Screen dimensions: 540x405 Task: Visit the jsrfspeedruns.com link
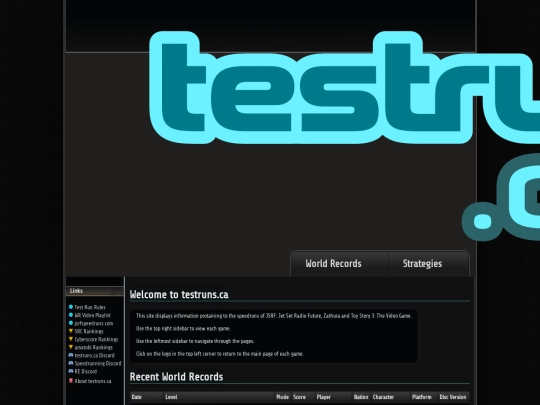tap(94, 323)
